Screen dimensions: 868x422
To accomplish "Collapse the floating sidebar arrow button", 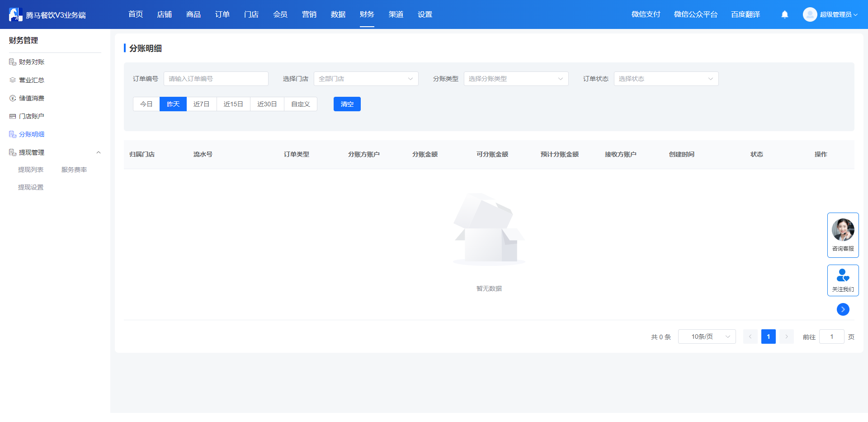I will tap(843, 309).
